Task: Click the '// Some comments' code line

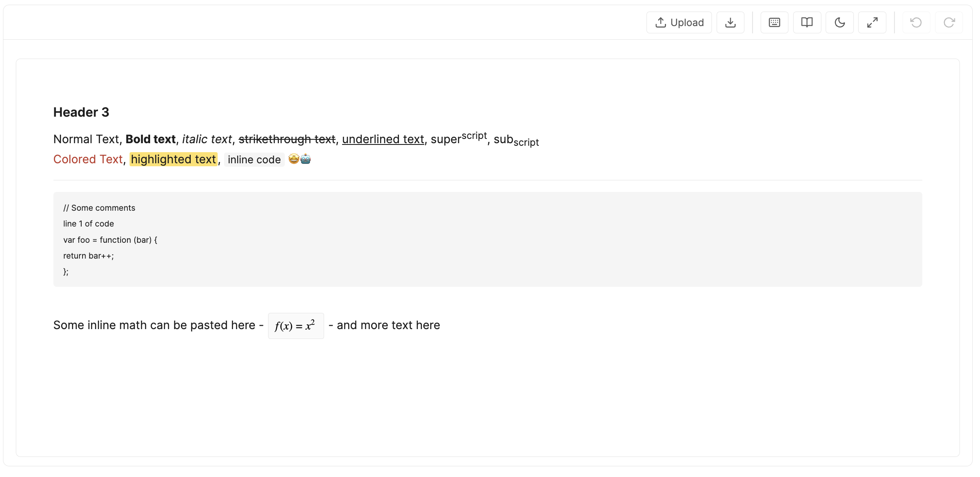Action: (x=99, y=208)
